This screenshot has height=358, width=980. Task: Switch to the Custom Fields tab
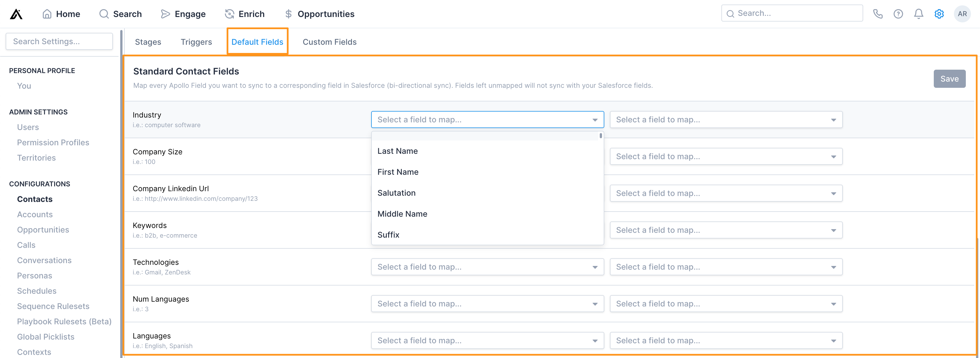pos(330,42)
